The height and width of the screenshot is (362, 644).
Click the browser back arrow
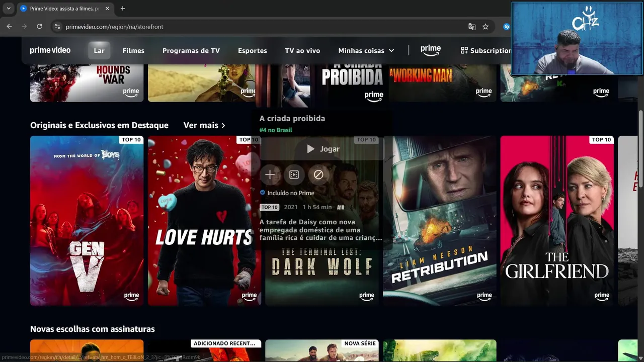pyautogui.click(x=9, y=27)
